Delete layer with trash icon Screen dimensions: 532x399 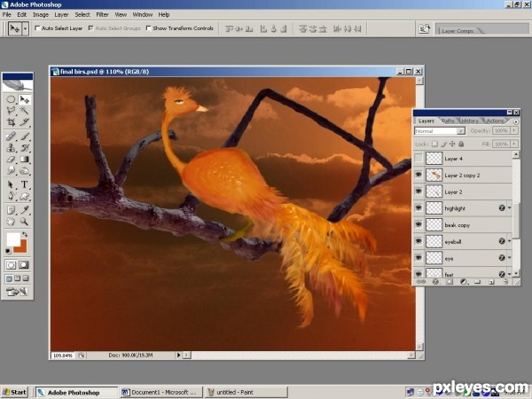point(506,282)
